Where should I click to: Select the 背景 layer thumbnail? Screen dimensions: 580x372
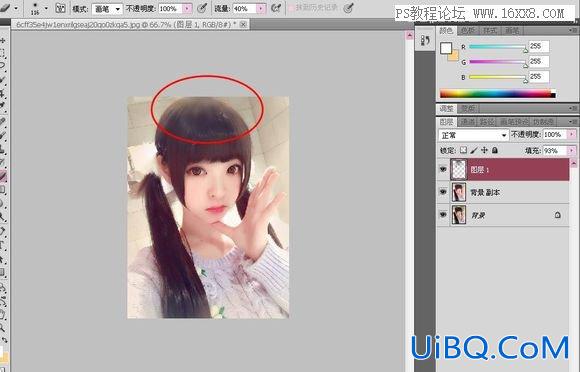(459, 215)
